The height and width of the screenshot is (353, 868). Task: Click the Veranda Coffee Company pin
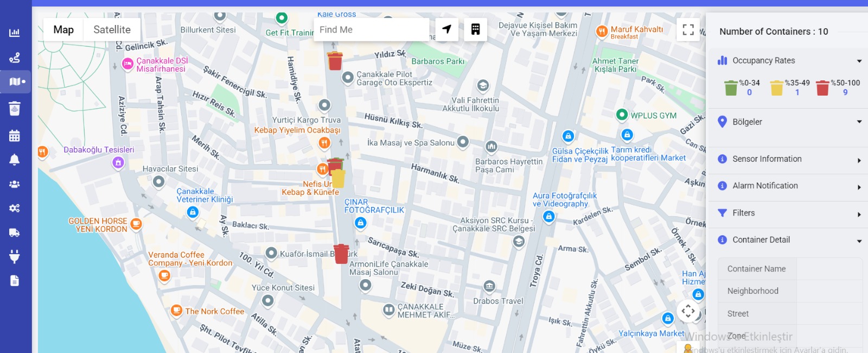point(164,276)
